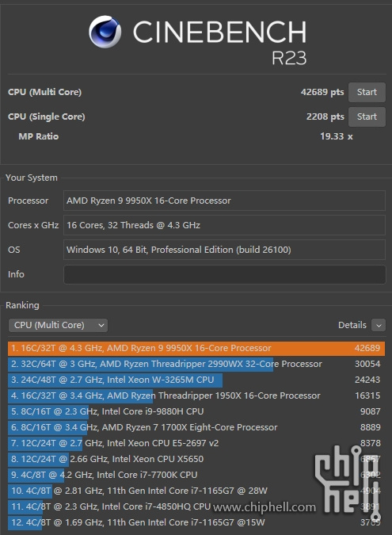Click the 9087 score in ranking

point(370,411)
